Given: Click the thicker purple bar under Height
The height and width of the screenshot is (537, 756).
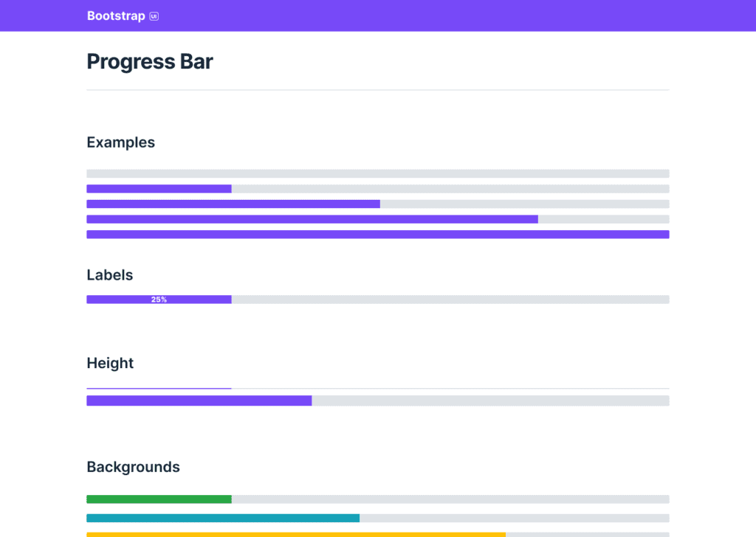Looking at the screenshot, I should click(x=199, y=401).
